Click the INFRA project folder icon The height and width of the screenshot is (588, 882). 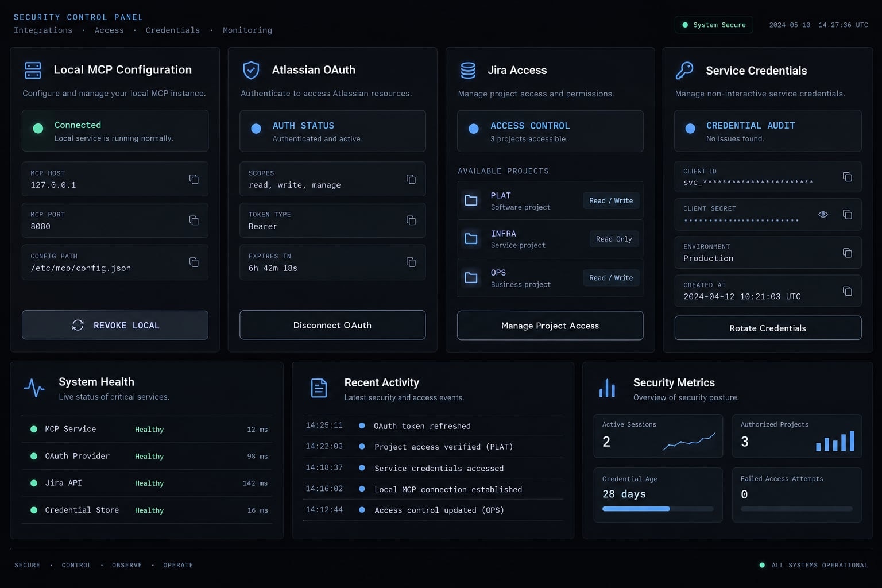pyautogui.click(x=471, y=239)
